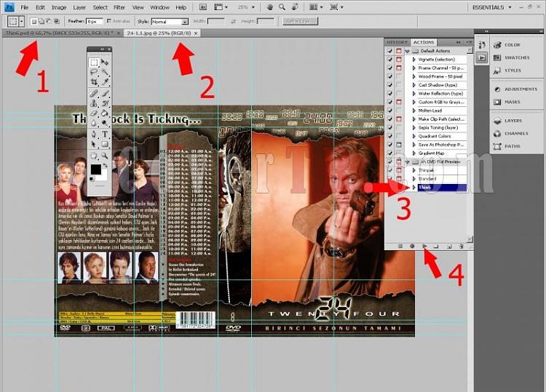
Task: Launch Bridge from the application bar
Action: [202, 7]
